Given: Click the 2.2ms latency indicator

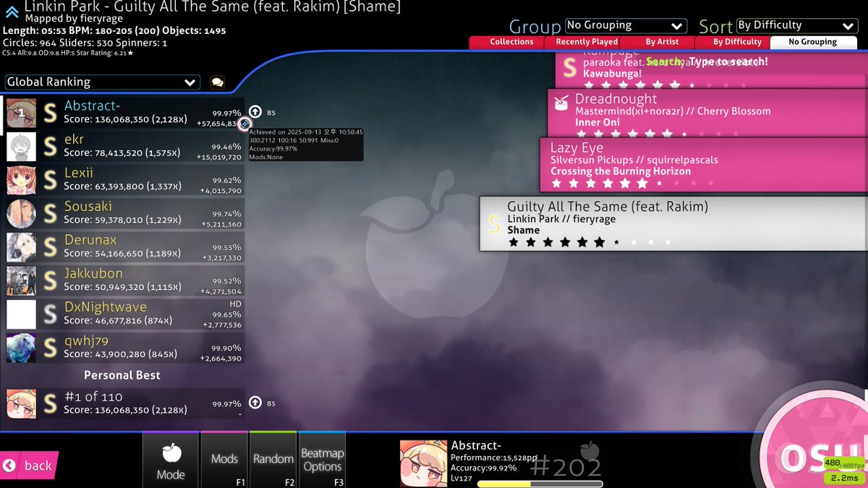Looking at the screenshot, I should click(x=844, y=478).
